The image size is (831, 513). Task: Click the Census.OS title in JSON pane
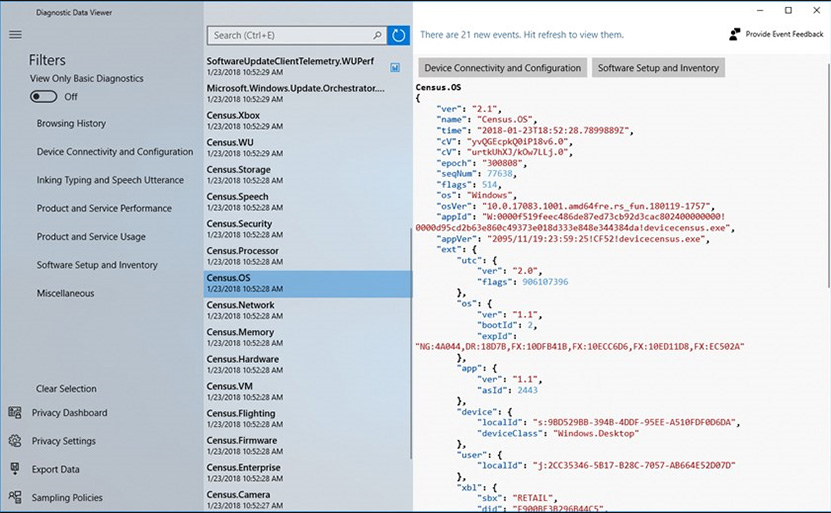(x=438, y=87)
